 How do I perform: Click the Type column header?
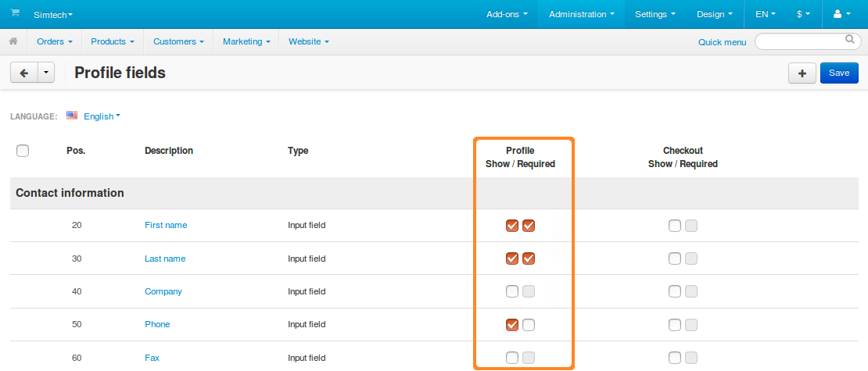click(298, 151)
